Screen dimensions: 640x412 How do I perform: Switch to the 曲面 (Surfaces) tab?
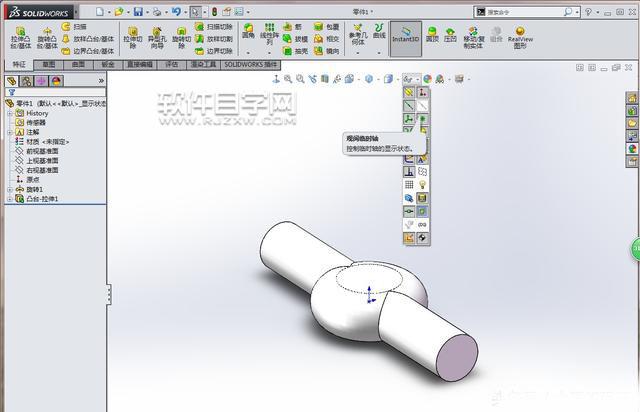(x=78, y=65)
